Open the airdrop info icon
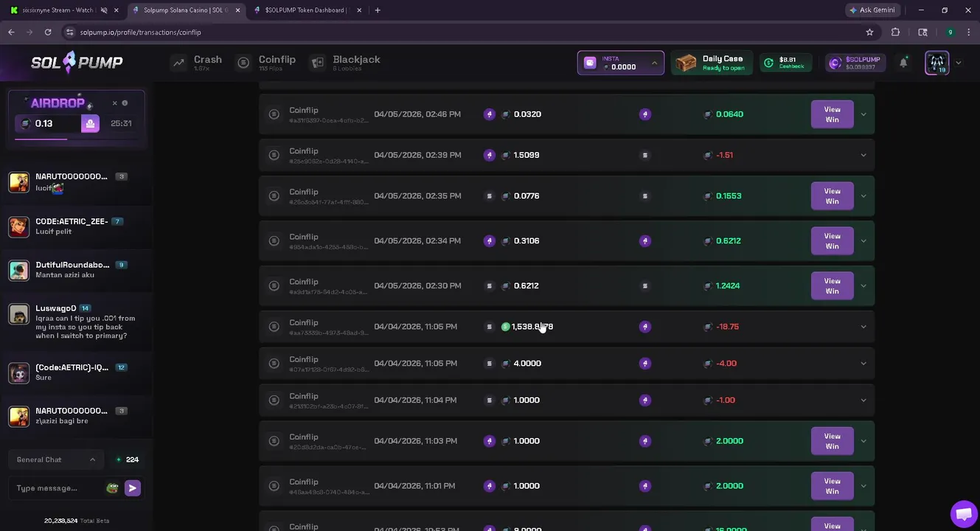 [x=125, y=103]
